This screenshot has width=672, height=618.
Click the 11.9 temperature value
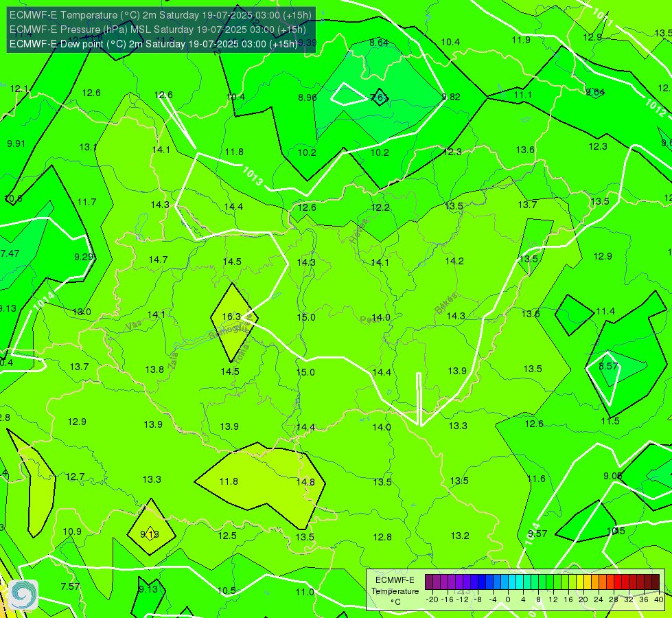[x=521, y=40]
